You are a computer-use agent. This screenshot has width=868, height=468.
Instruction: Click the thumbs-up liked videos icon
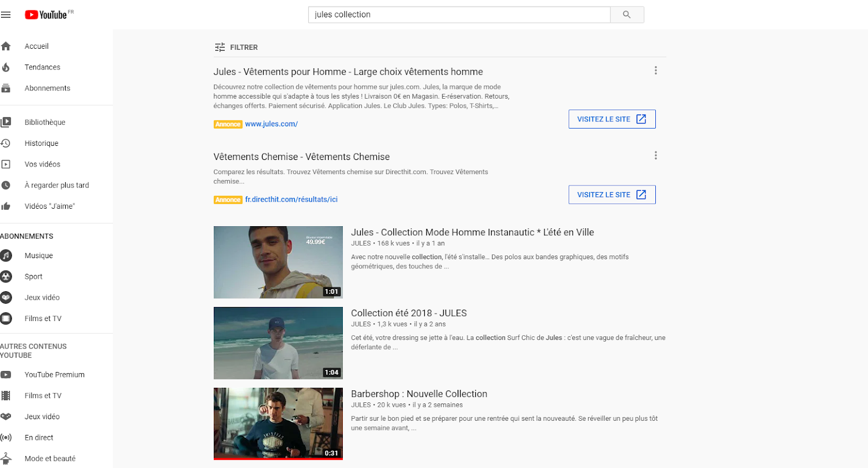[x=6, y=206]
